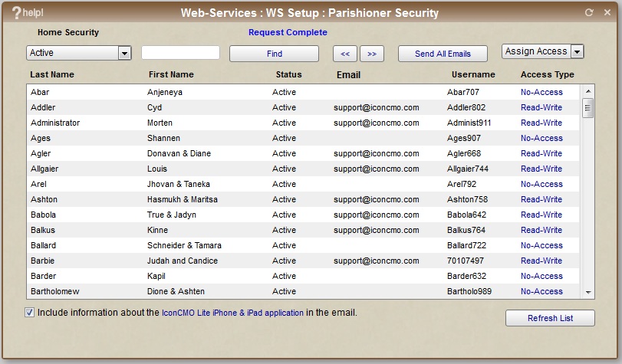Go to previous page with << button

(x=345, y=54)
